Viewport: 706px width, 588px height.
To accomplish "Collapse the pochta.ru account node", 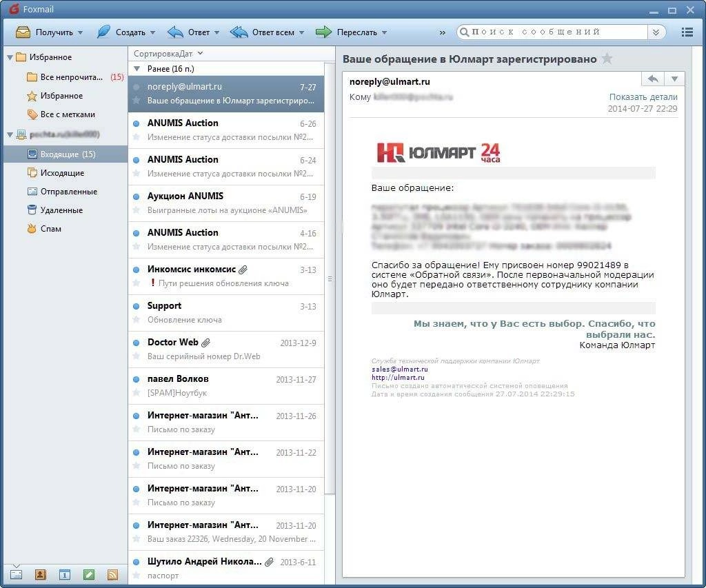I will point(10,134).
